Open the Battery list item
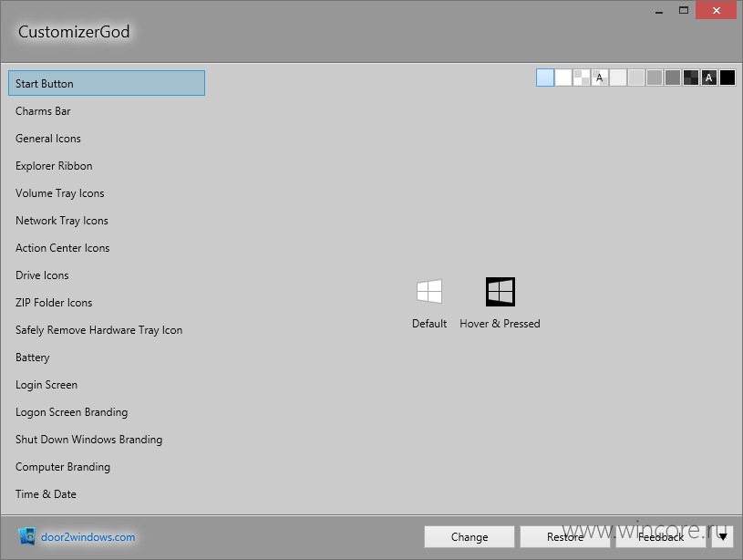The image size is (743, 560). (107, 358)
